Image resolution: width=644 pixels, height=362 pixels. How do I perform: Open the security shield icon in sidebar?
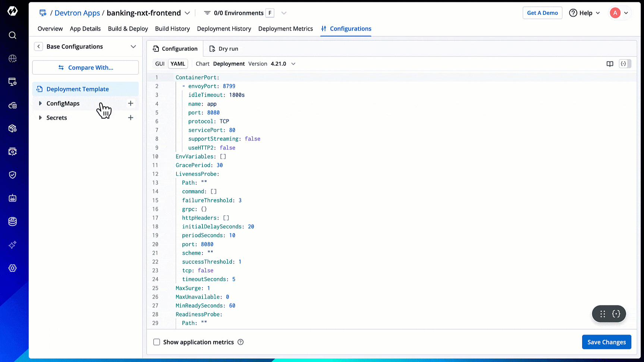[x=12, y=175]
